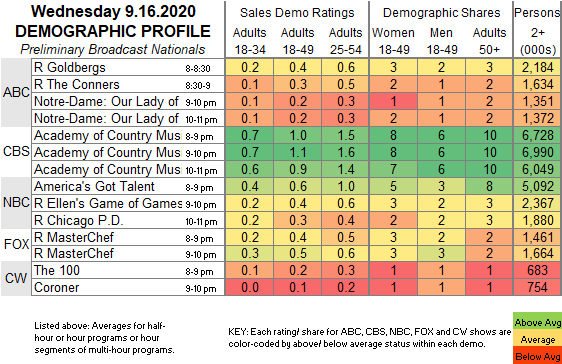Click the CBS network label
This screenshot has width=562, height=364.
pos(16,152)
